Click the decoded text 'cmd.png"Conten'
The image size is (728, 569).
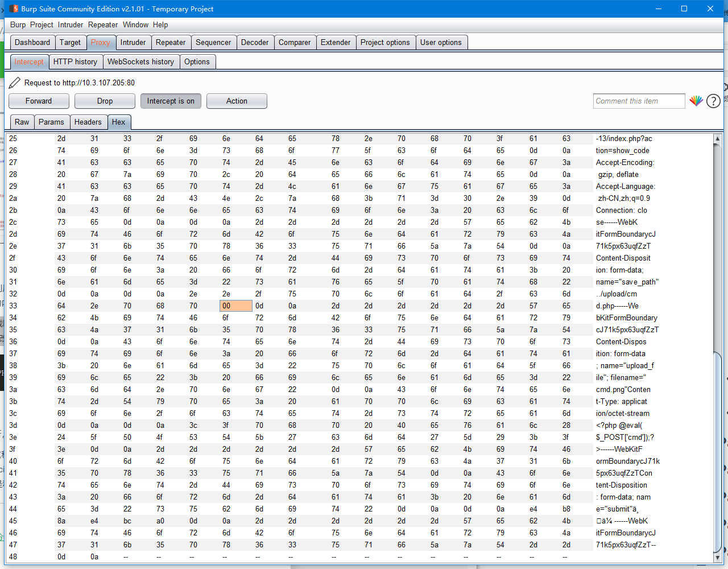(x=623, y=389)
